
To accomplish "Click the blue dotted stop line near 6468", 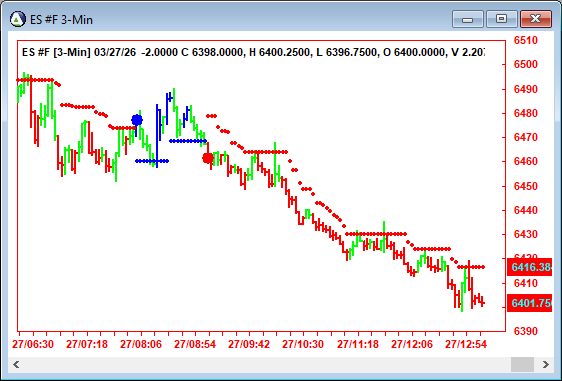I will click(188, 141).
